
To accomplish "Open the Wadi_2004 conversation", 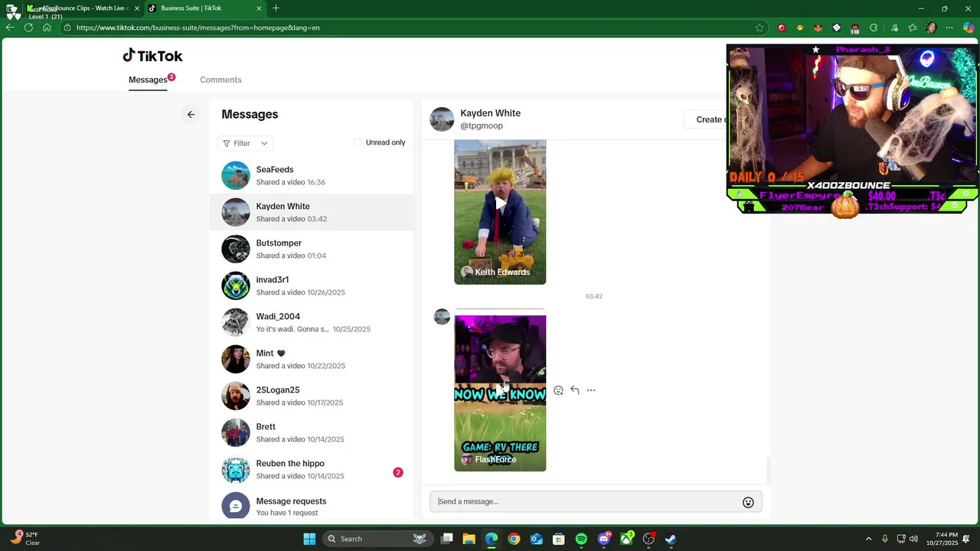I will pyautogui.click(x=312, y=322).
